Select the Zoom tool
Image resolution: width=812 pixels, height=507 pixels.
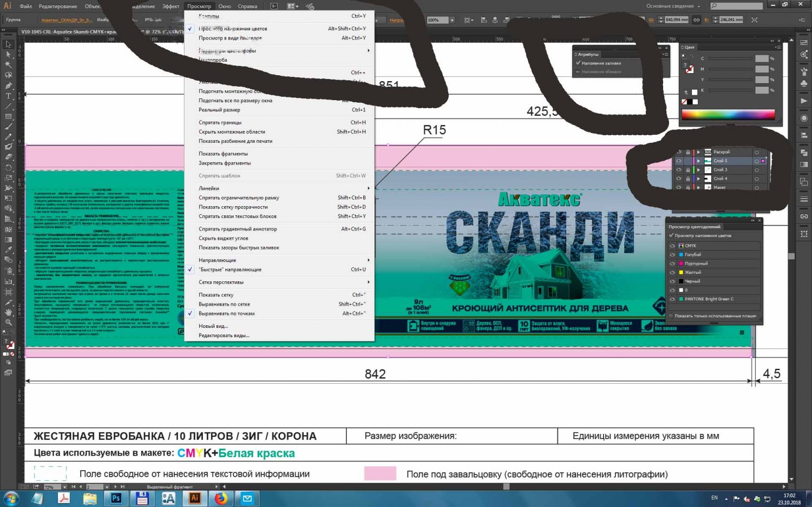click(x=8, y=322)
